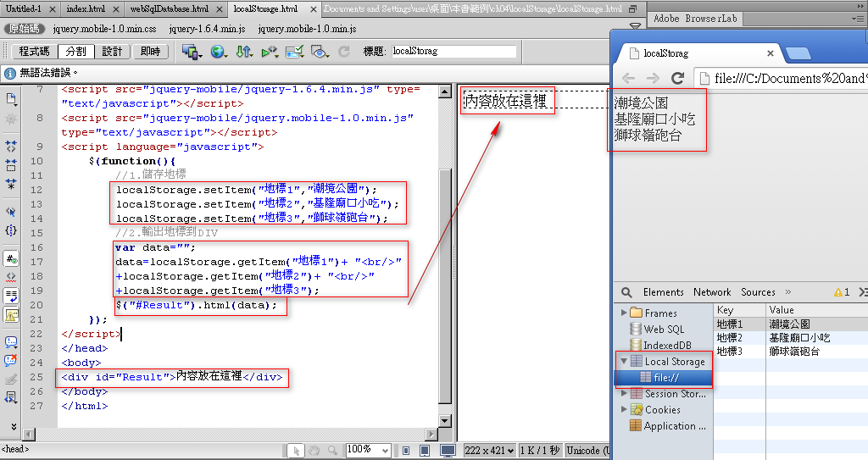The width and height of the screenshot is (868, 460).
Task: Click the remove comment icon
Action: tap(11, 360)
